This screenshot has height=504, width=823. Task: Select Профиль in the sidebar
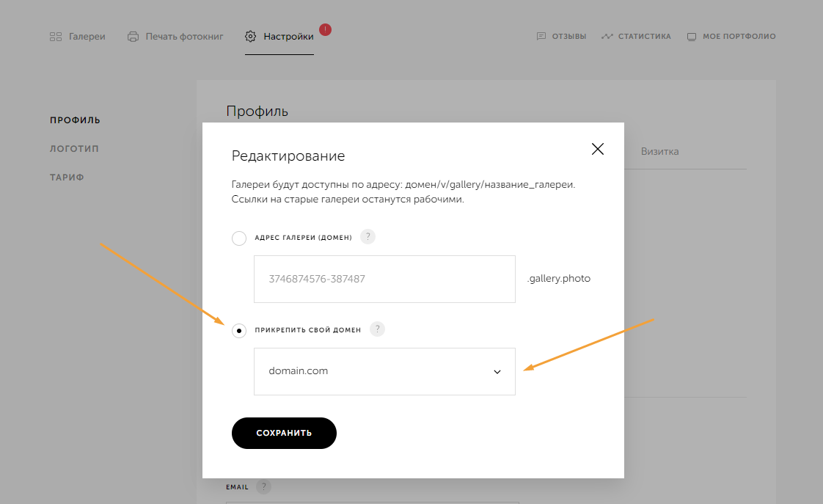pyautogui.click(x=75, y=120)
